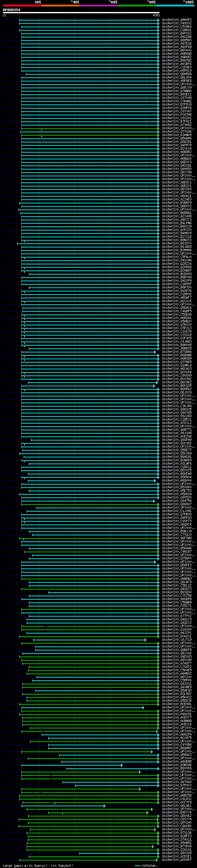Select the UniRef100_C6SZK1 entry
This screenshot has height=868, width=197.
(176, 118)
